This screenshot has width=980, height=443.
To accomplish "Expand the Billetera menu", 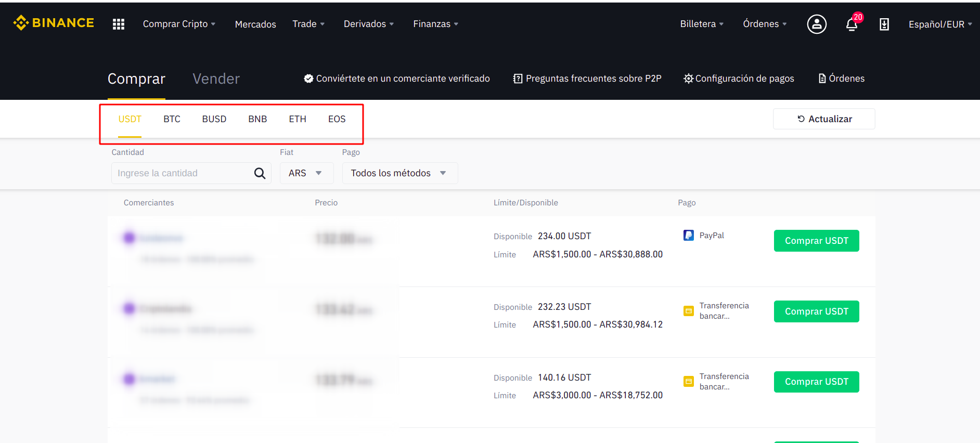I will 702,24.
